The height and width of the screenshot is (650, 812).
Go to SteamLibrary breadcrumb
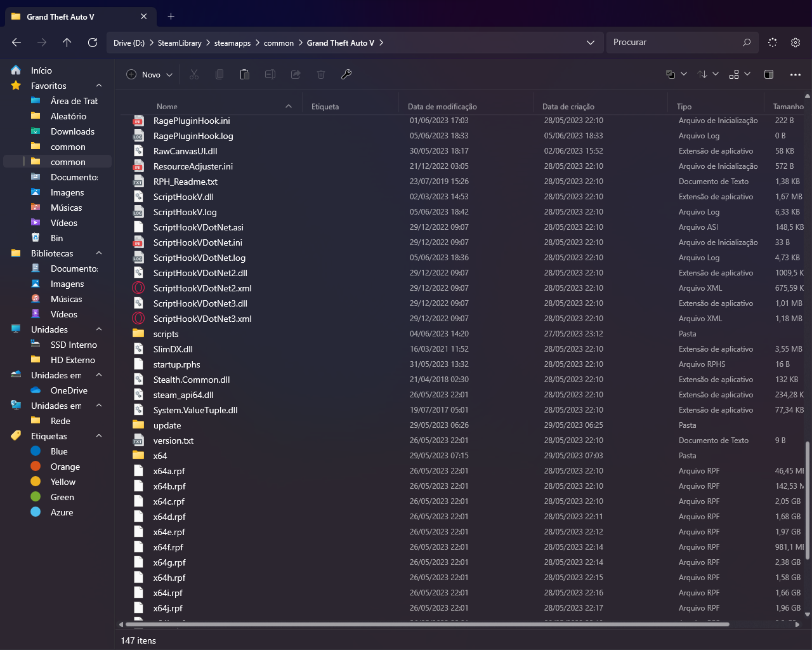pos(180,43)
